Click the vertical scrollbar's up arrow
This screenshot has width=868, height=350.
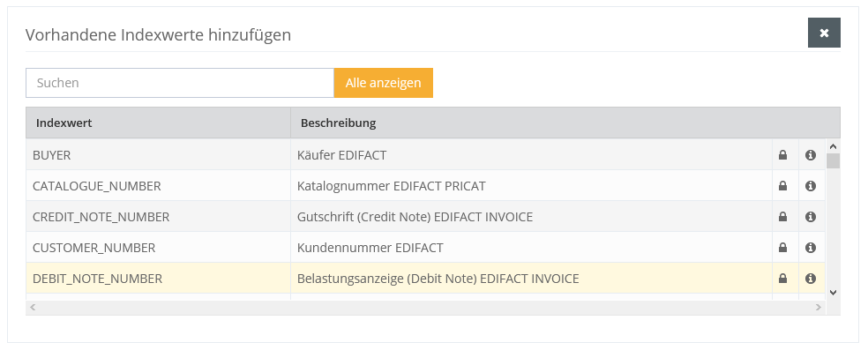coord(833,146)
